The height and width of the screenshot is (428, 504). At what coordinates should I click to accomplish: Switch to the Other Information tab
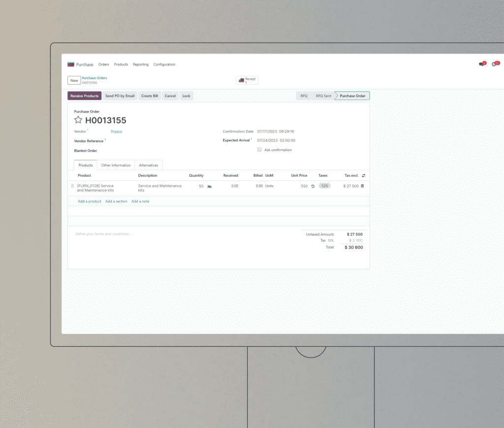point(116,165)
